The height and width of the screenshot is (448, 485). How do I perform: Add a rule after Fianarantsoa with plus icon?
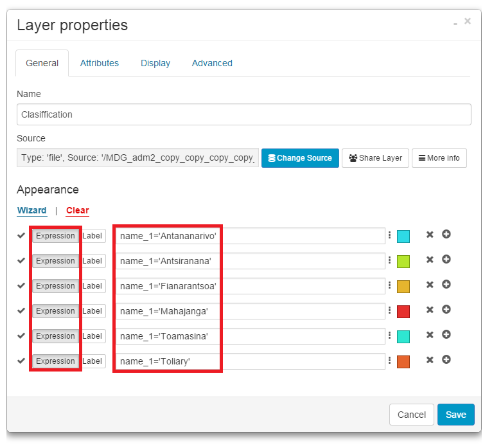coord(446,284)
